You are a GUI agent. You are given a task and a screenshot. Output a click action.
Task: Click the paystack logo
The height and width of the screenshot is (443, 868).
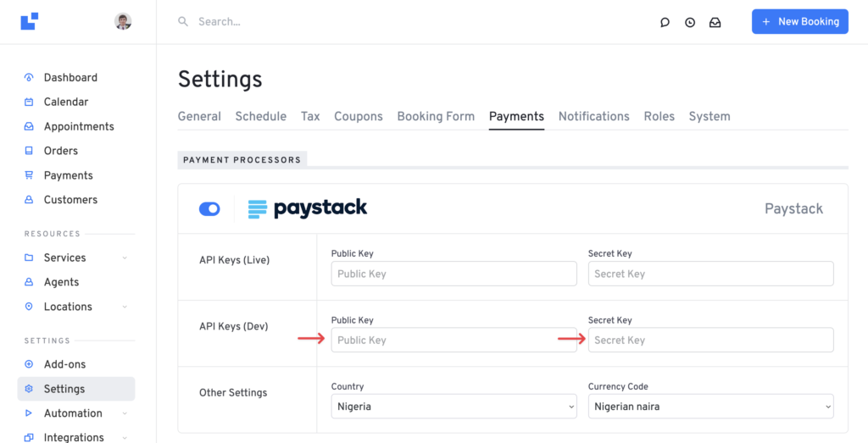pyautogui.click(x=307, y=209)
